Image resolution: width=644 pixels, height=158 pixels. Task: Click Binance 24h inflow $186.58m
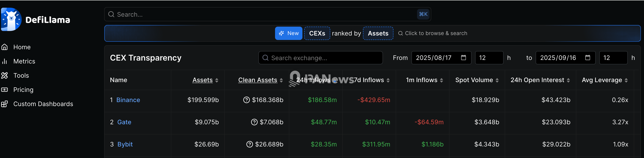point(322,100)
